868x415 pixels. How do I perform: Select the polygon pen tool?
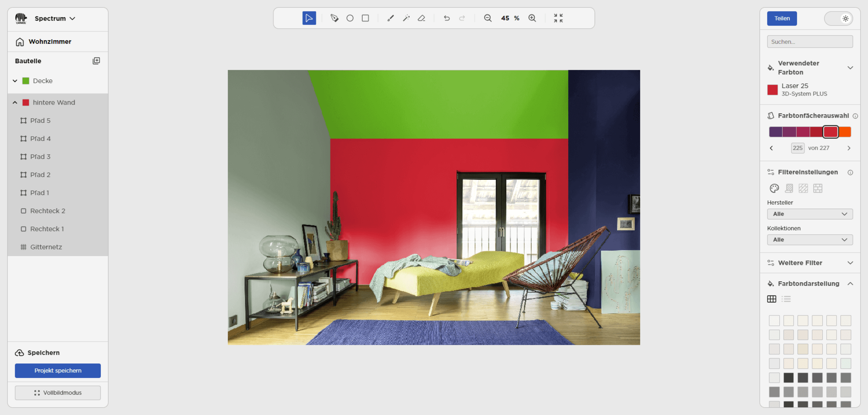click(334, 18)
